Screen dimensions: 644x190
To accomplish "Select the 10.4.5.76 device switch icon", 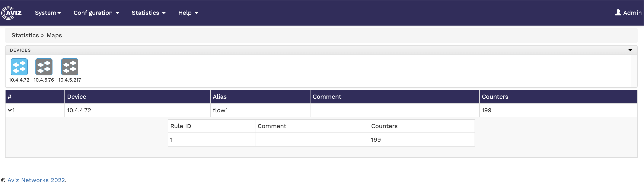I will coord(44,67).
